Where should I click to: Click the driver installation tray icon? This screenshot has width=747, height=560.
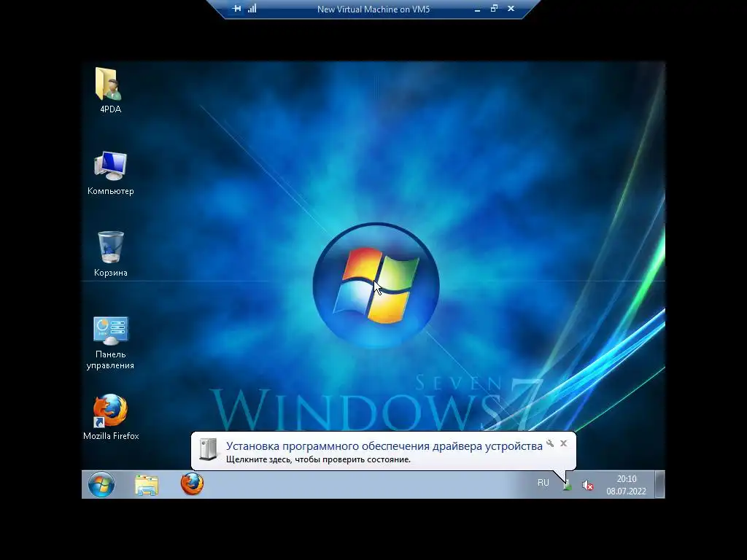pos(567,485)
